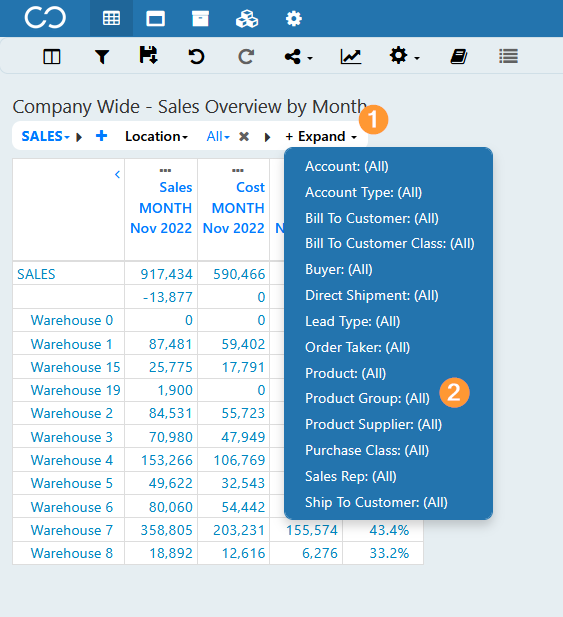Click the Sales column options ellipsis

165,170
